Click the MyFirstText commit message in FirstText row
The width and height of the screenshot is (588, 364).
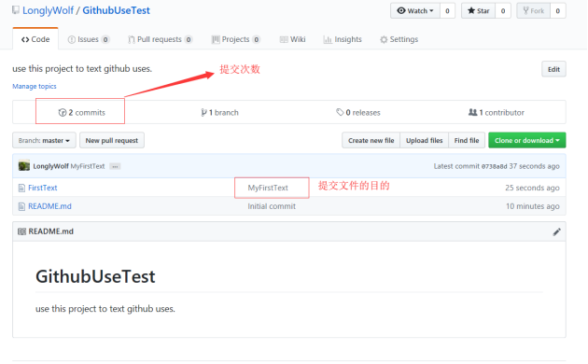[268, 188]
